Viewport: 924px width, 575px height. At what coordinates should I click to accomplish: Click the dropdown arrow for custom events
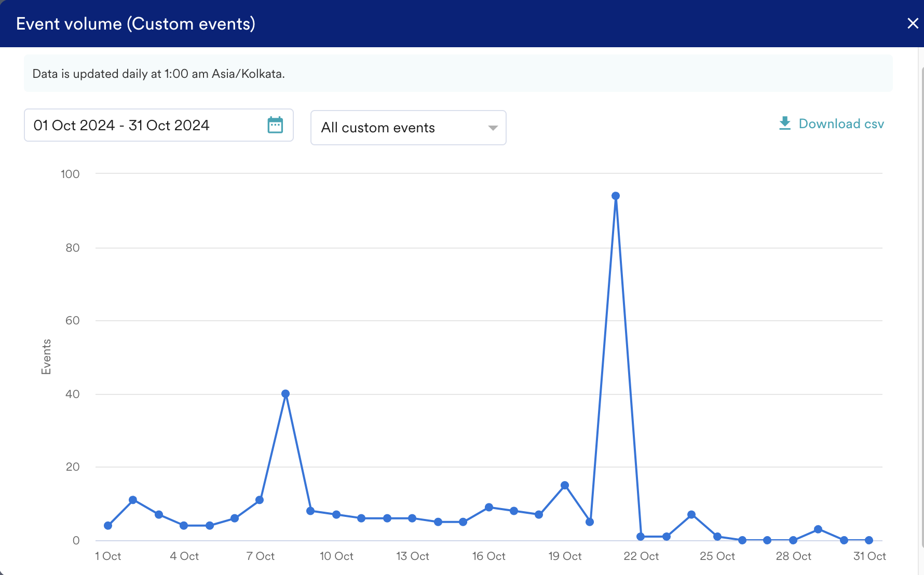coord(493,128)
